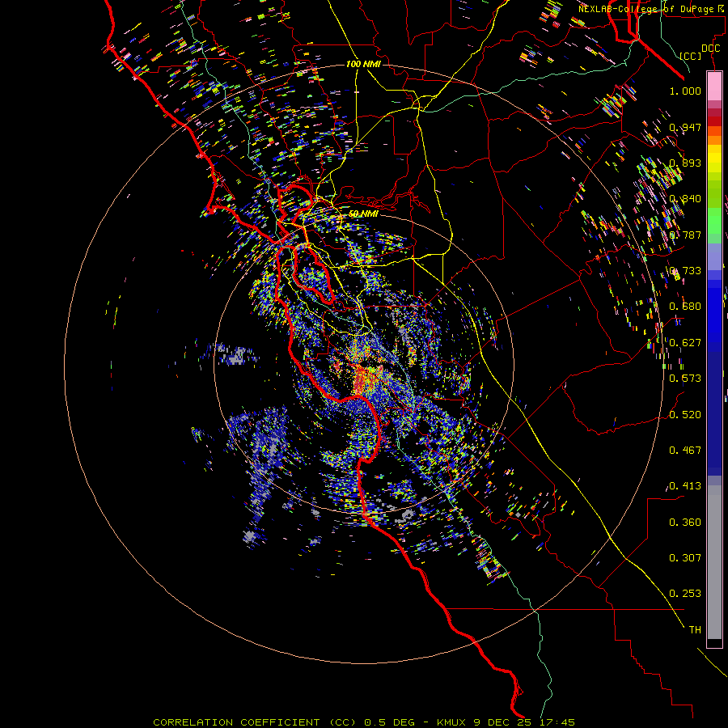Image resolution: width=728 pixels, height=728 pixels.
Task: Click the [CC] legend unit label
Action: (690, 56)
